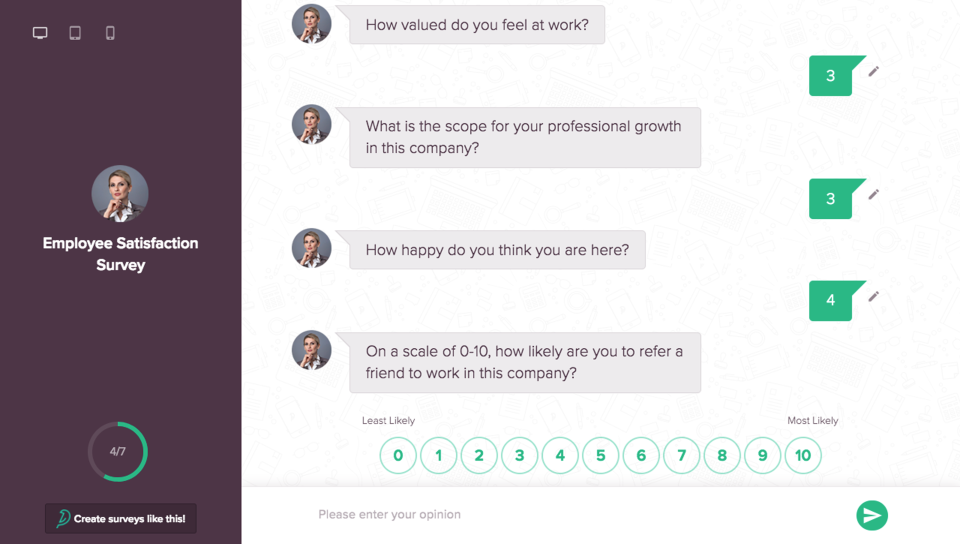960x544 pixels.
Task: Pick rating 2 on referral scale
Action: pyautogui.click(x=479, y=456)
